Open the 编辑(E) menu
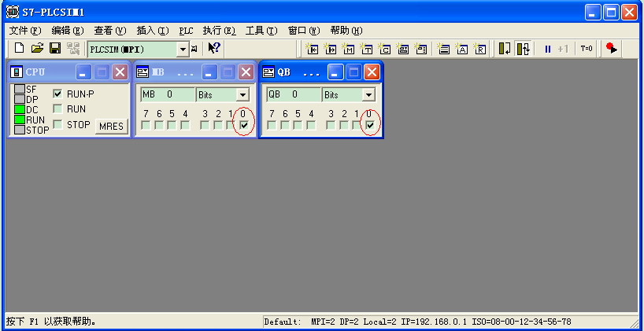 (x=68, y=31)
